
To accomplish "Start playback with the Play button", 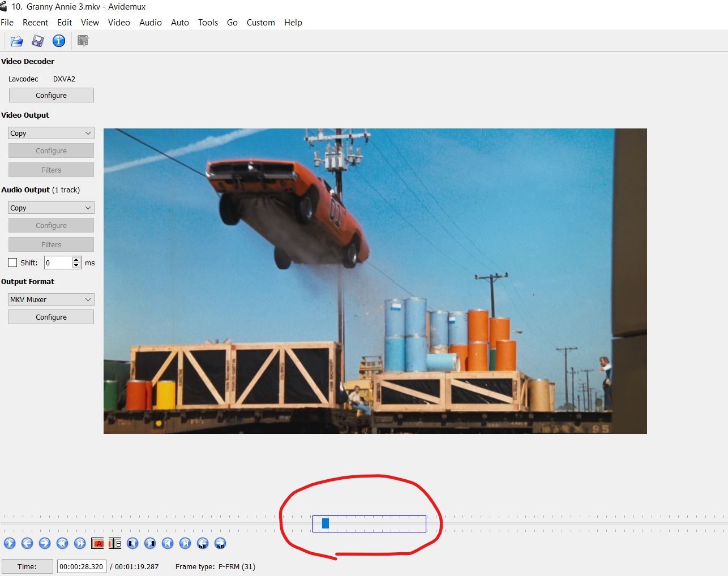I will click(x=10, y=543).
